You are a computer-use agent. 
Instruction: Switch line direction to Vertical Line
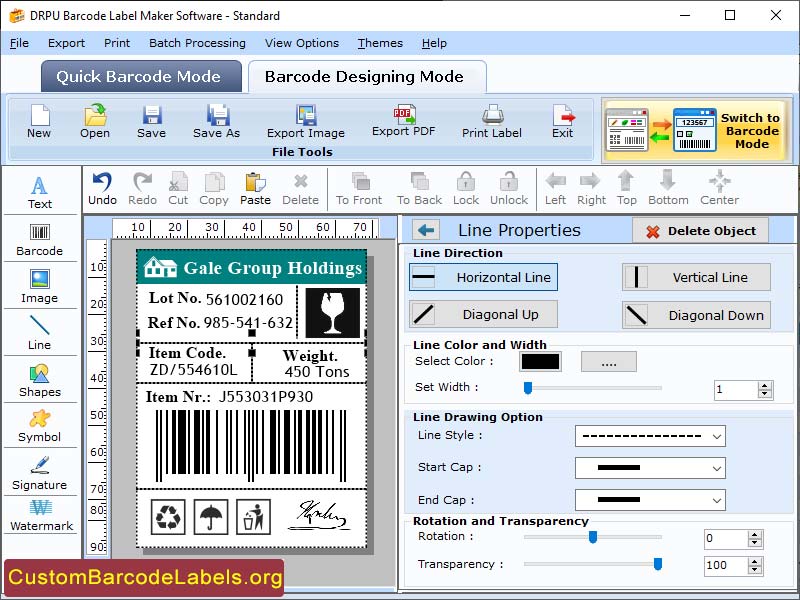696,277
